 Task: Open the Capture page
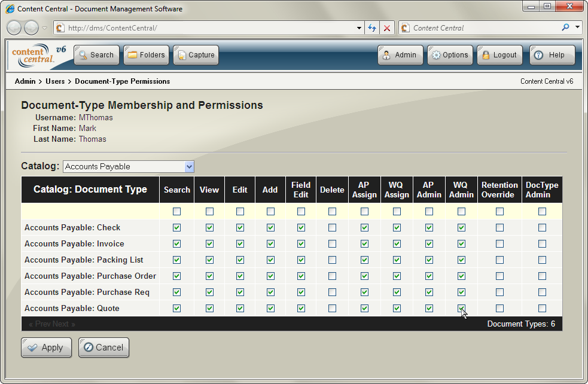tap(196, 55)
